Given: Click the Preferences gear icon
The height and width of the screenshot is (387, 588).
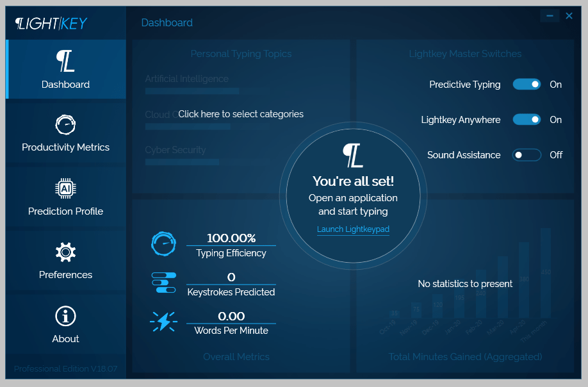Looking at the screenshot, I should pyautogui.click(x=65, y=252).
